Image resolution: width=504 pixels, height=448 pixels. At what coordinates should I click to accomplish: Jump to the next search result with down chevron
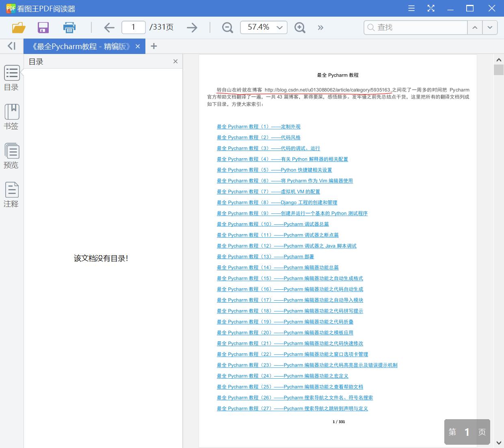(490, 28)
